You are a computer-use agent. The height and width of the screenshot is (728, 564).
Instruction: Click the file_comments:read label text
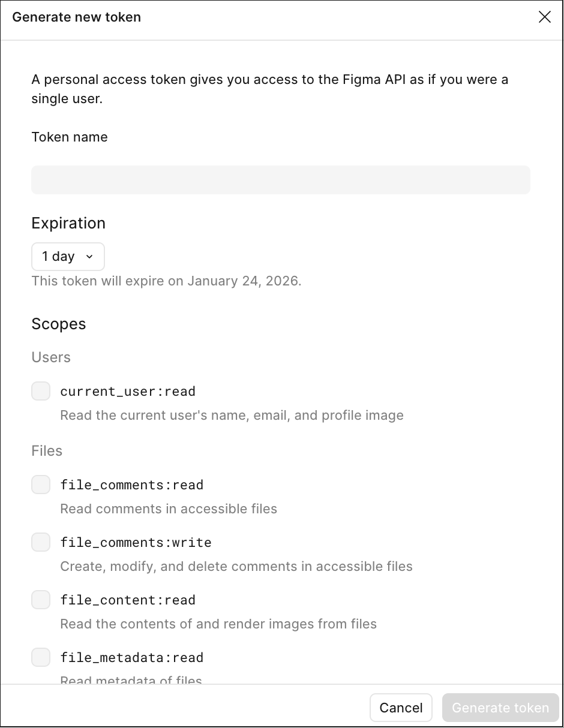click(x=132, y=485)
